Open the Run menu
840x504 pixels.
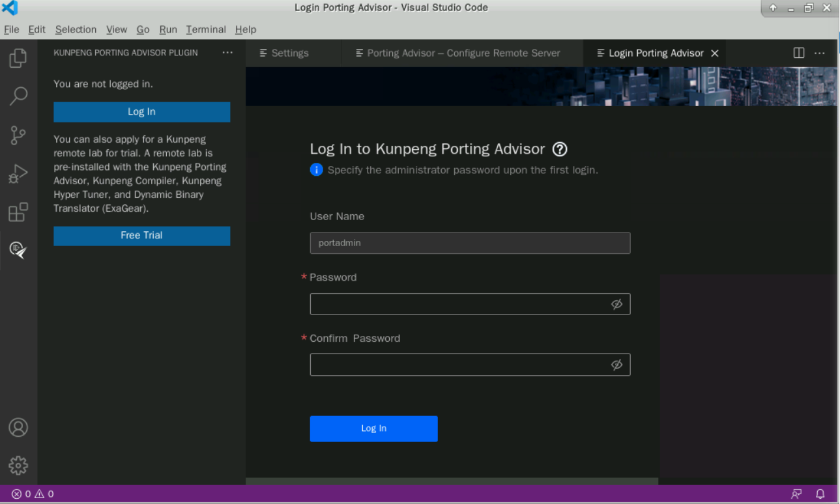point(168,29)
